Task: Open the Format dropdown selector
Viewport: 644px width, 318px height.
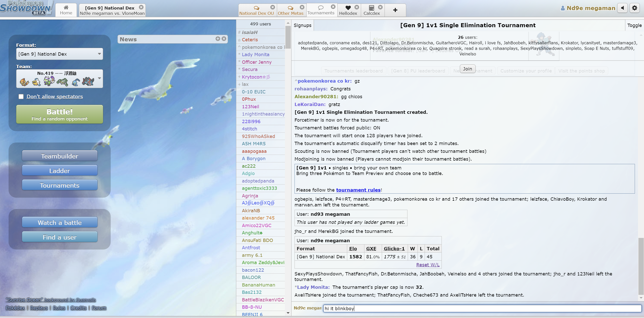Action: [60, 54]
